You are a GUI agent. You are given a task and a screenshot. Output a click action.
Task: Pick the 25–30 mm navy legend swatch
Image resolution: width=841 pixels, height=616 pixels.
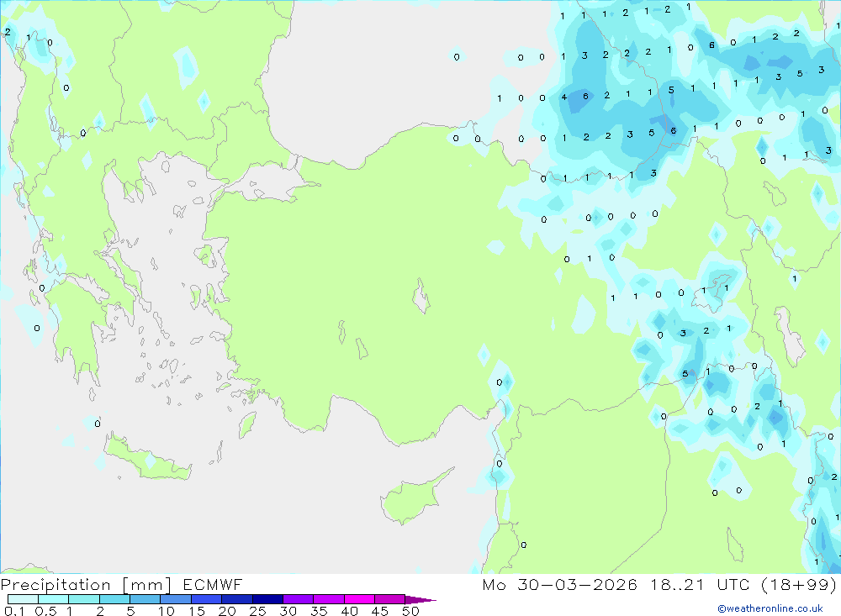tap(267, 599)
